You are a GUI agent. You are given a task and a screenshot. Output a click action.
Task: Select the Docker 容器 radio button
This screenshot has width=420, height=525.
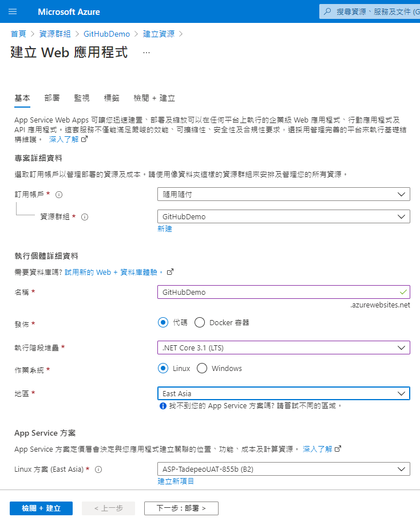click(200, 322)
